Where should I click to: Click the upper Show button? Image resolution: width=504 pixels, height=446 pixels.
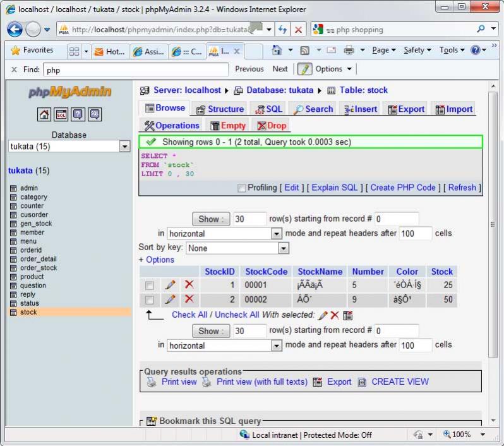[x=211, y=219]
